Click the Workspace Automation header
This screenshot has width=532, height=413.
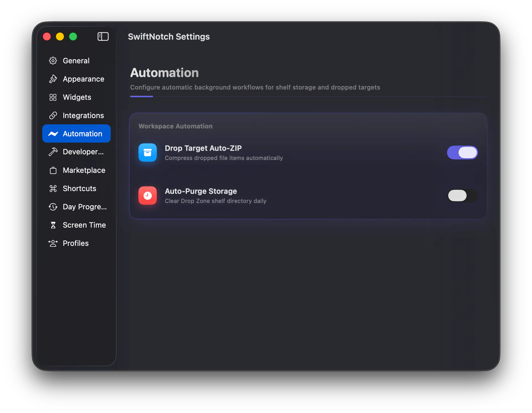tap(176, 126)
